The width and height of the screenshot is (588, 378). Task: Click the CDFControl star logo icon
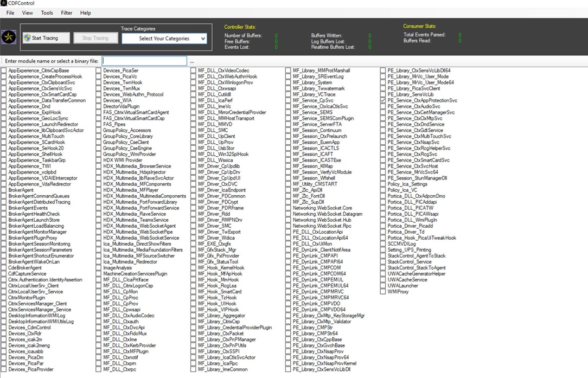[9, 37]
